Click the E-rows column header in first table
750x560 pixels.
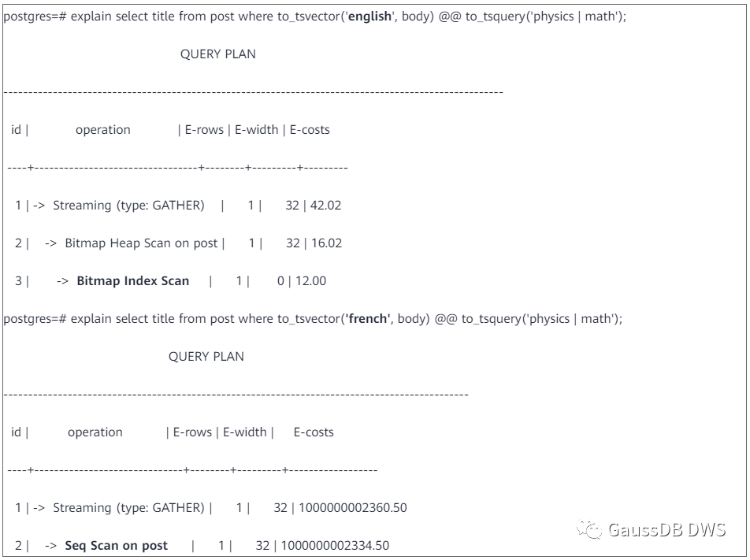pyautogui.click(x=204, y=130)
